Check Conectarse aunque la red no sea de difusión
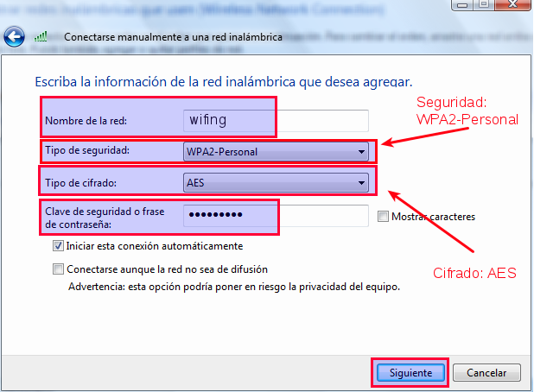The image size is (534, 392). tap(59, 269)
